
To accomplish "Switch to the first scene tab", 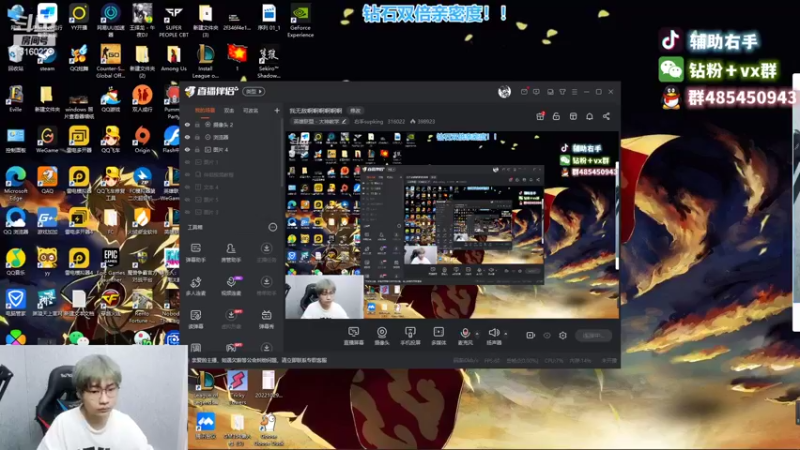I will click(x=205, y=110).
